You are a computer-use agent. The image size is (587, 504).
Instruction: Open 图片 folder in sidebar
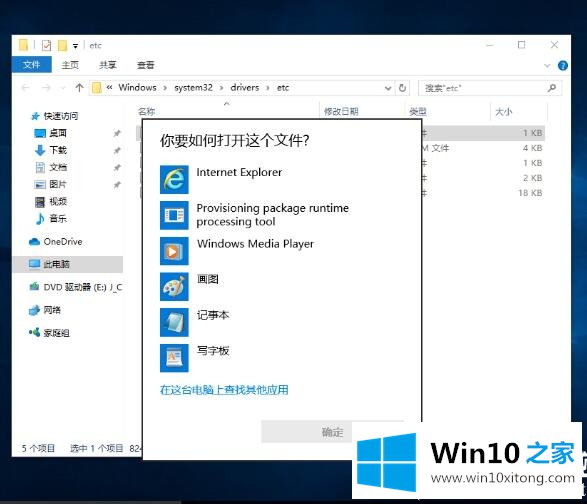point(58,184)
